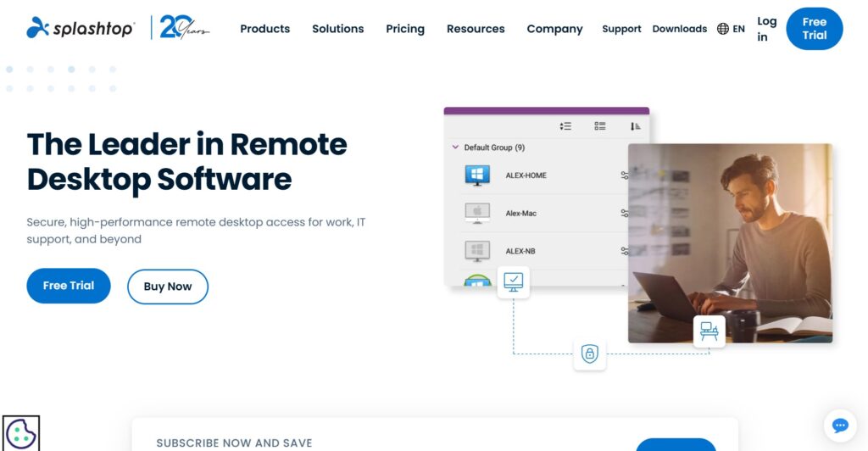Go to the Pricing page
The height and width of the screenshot is (451, 868).
click(x=405, y=29)
